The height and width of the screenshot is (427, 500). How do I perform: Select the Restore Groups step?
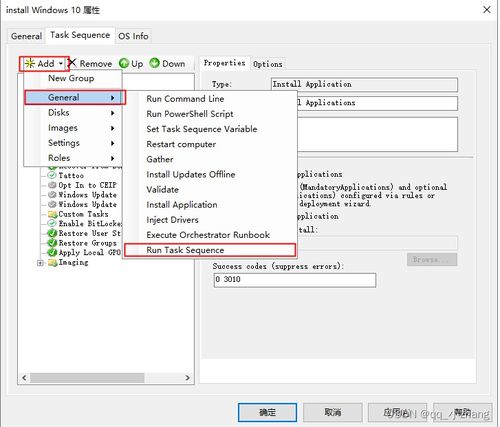[x=88, y=243]
